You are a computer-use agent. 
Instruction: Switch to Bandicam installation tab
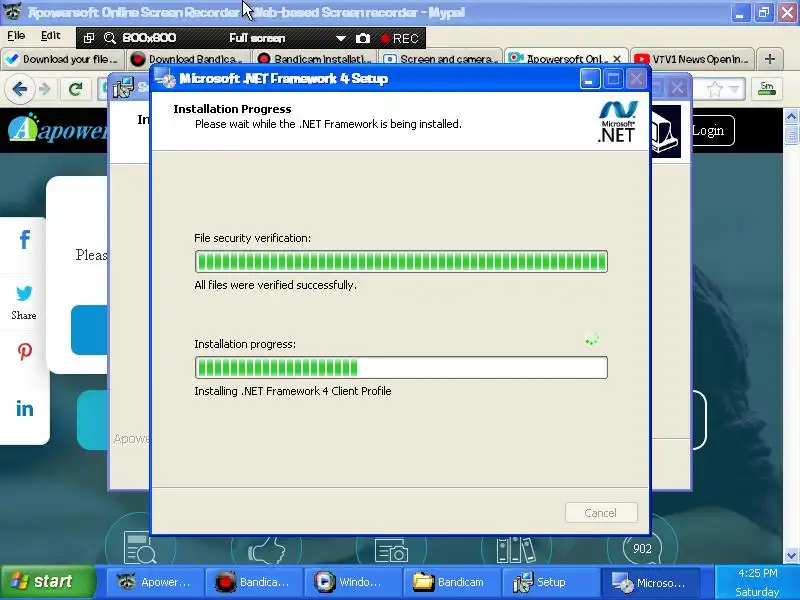click(x=313, y=59)
